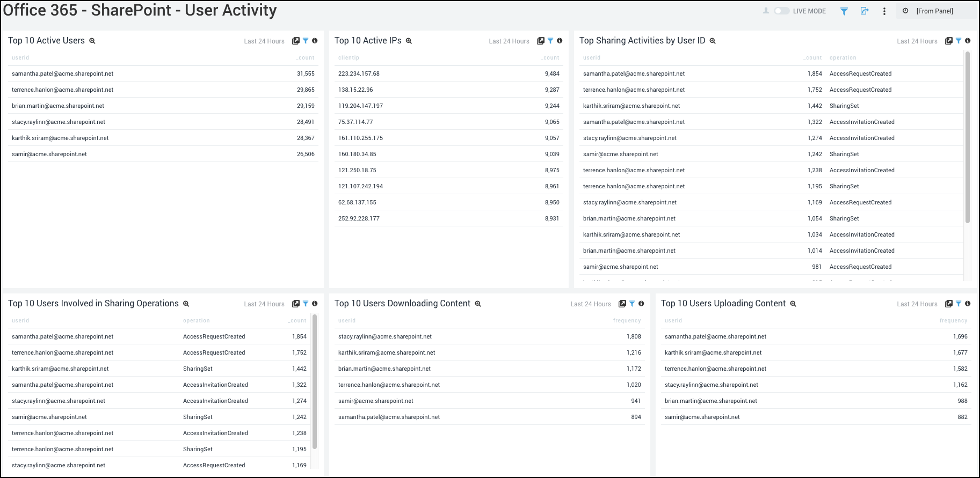Show info for Top 10 Users Uploading Content

[968, 304]
